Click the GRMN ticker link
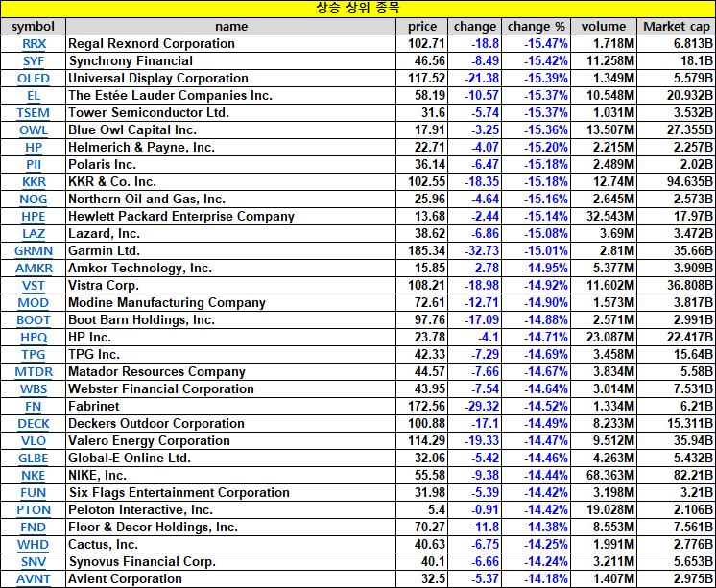The image size is (716, 588). pos(34,251)
